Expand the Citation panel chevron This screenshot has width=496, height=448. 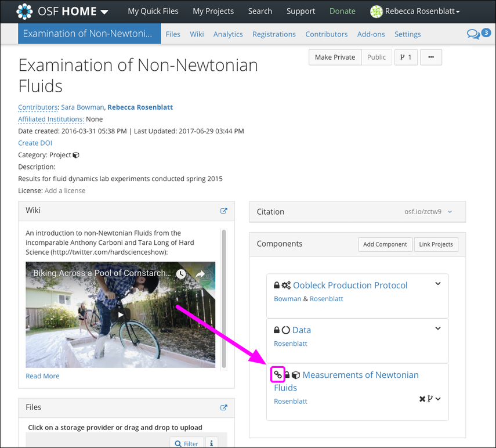point(450,212)
